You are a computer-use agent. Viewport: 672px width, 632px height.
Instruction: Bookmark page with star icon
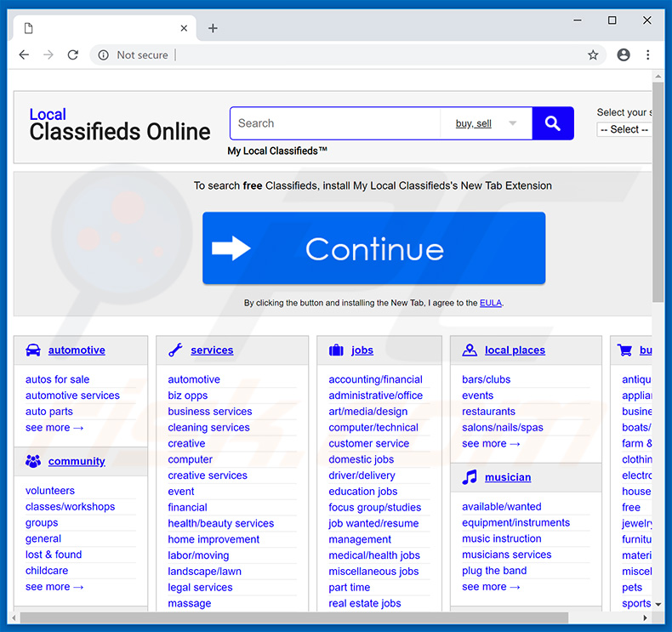[593, 54]
